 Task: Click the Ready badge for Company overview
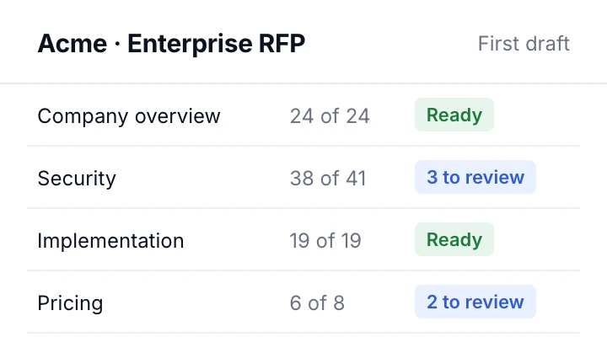point(454,115)
